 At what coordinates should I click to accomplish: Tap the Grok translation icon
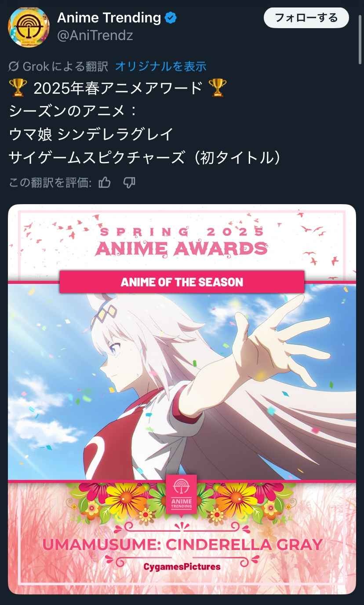(14, 66)
